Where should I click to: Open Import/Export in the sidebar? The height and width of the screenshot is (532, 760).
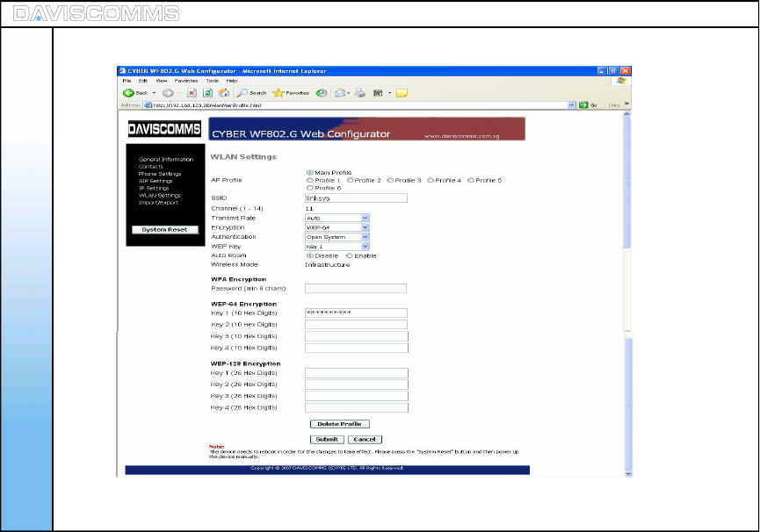point(158,203)
